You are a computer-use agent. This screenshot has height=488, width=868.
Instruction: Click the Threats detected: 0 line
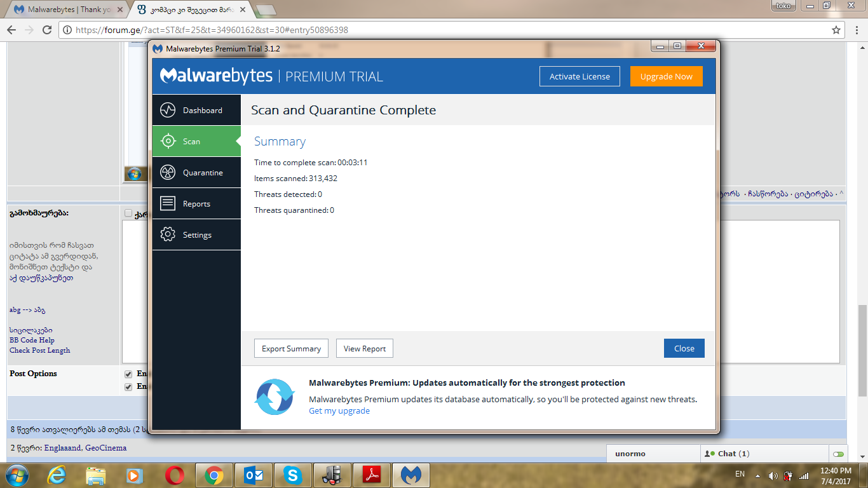288,194
